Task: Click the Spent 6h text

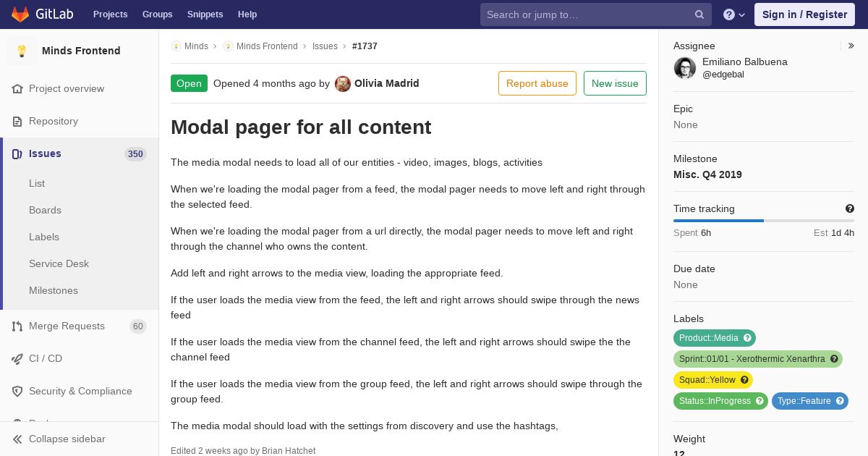Action: coord(692,233)
